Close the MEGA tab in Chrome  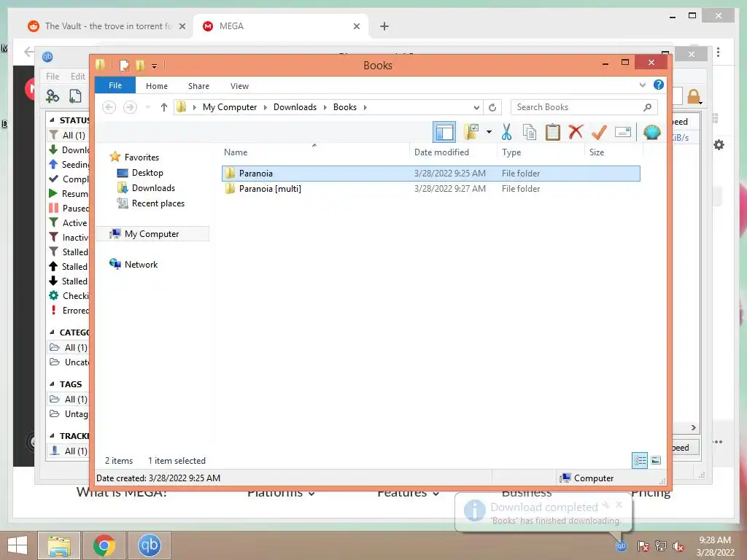[x=356, y=26]
